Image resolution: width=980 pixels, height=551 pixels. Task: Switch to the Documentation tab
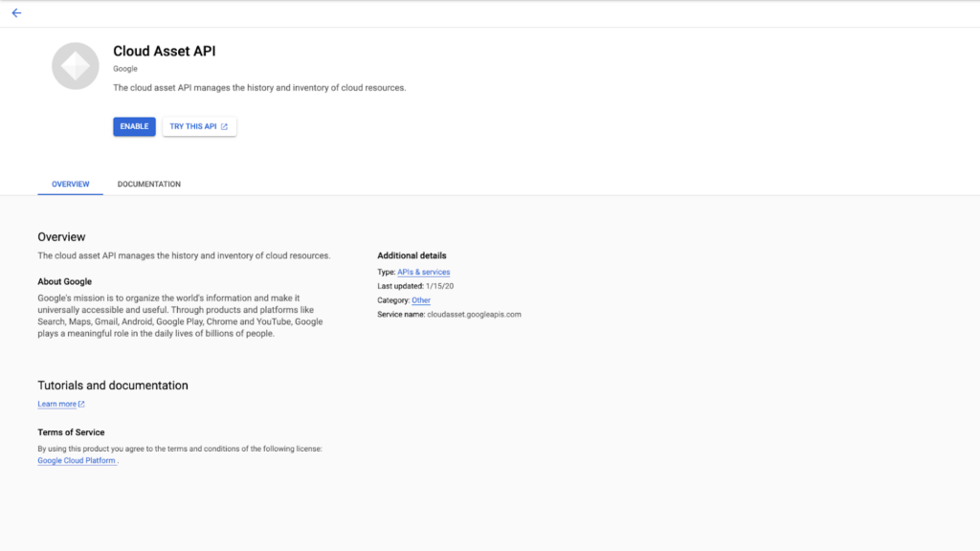point(148,185)
